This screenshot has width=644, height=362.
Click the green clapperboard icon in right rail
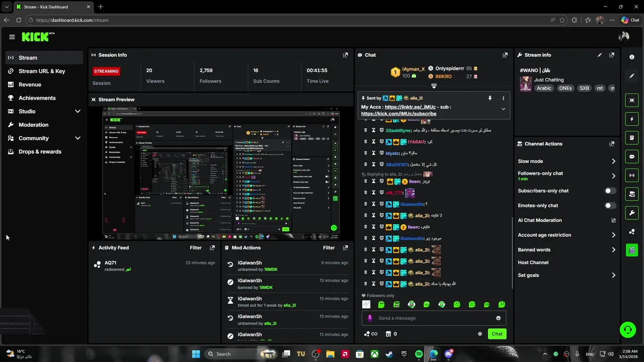tap(632, 250)
